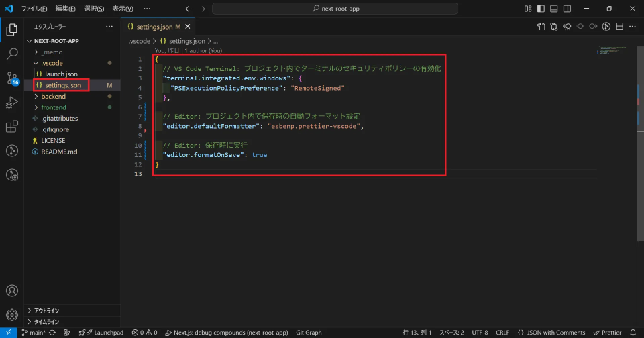This screenshot has height=338, width=644.
Task: Open launch.json file
Action: (61, 74)
